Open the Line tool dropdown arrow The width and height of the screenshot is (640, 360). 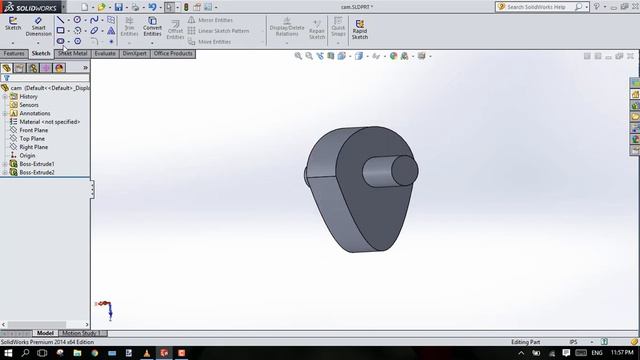68,20
